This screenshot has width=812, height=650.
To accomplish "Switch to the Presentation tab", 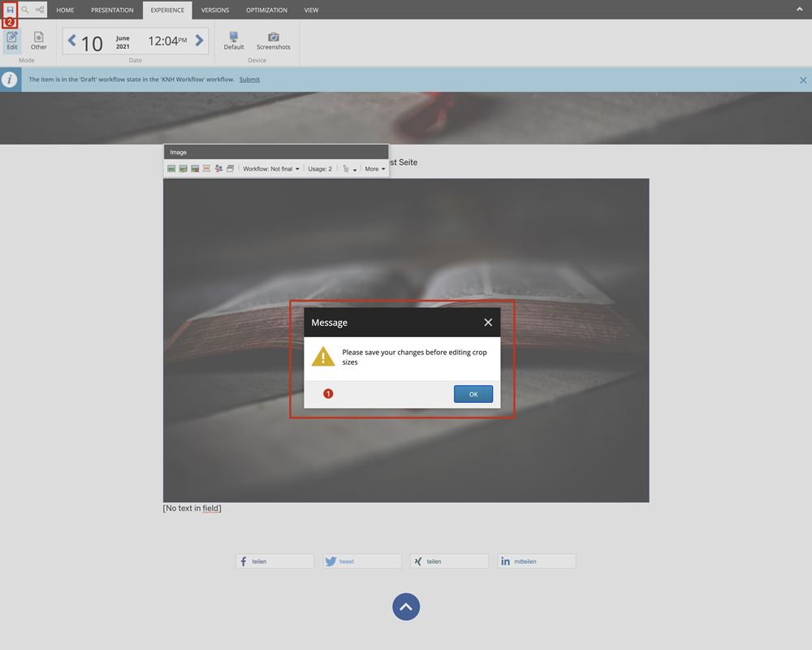I will pos(112,11).
